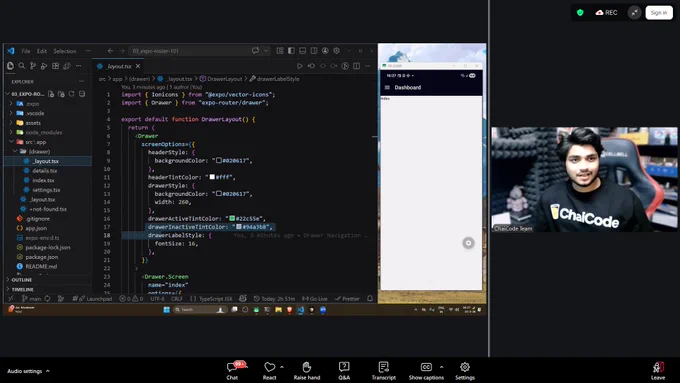Viewport: 680px width, 383px height.
Task: Close the _layout.tsx editor tab
Action: coord(138,66)
